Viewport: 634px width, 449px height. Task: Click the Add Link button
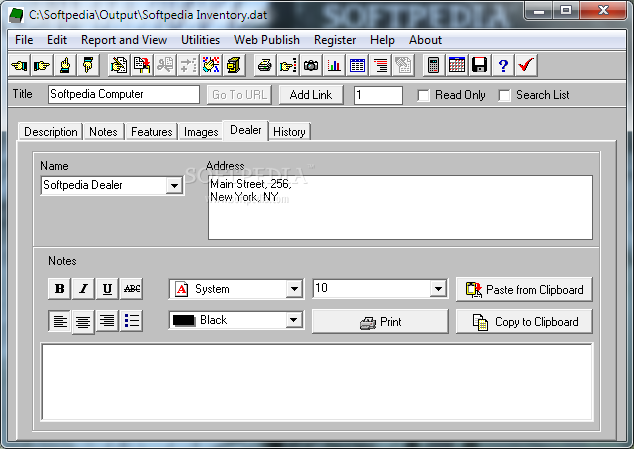coord(311,95)
